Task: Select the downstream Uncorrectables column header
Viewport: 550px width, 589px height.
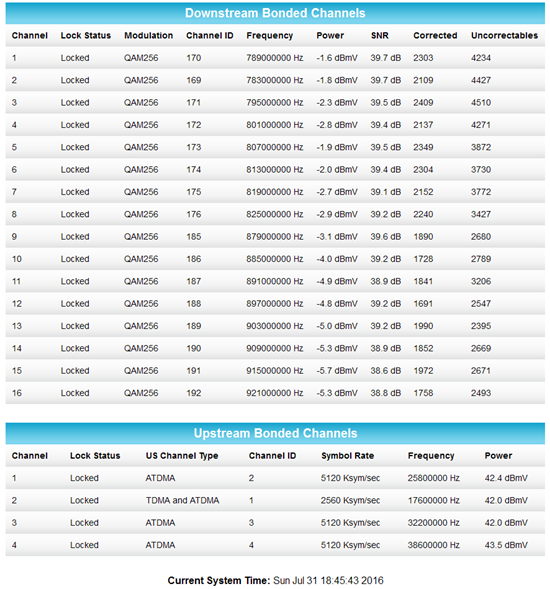Action: coord(504,35)
